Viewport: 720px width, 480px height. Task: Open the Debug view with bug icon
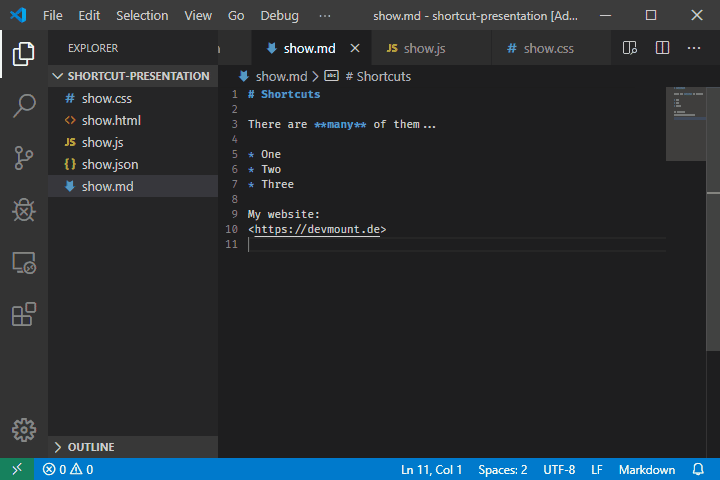tap(24, 210)
